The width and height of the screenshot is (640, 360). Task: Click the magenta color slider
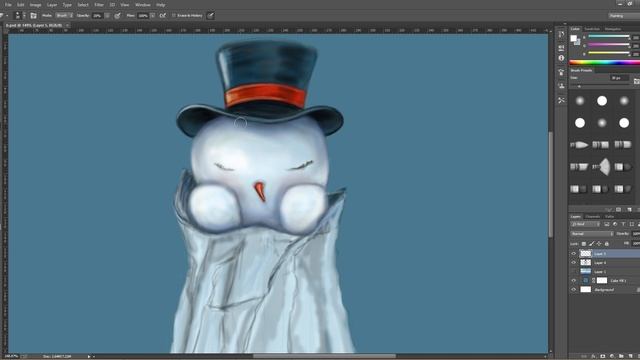coord(609,45)
